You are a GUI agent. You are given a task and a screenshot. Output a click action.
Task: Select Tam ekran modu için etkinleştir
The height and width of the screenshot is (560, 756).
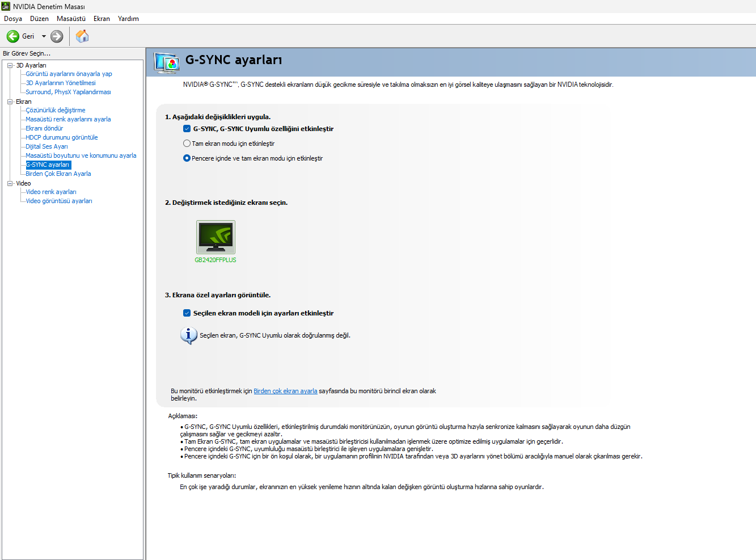click(x=187, y=144)
